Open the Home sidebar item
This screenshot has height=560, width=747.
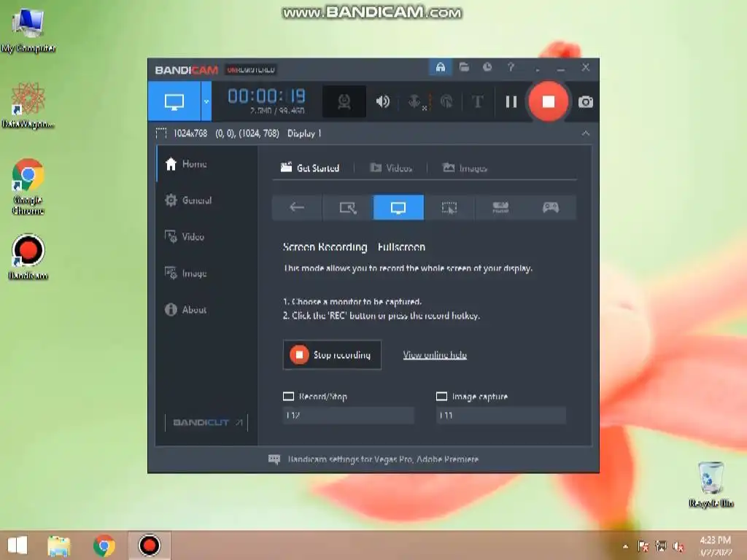click(206, 164)
